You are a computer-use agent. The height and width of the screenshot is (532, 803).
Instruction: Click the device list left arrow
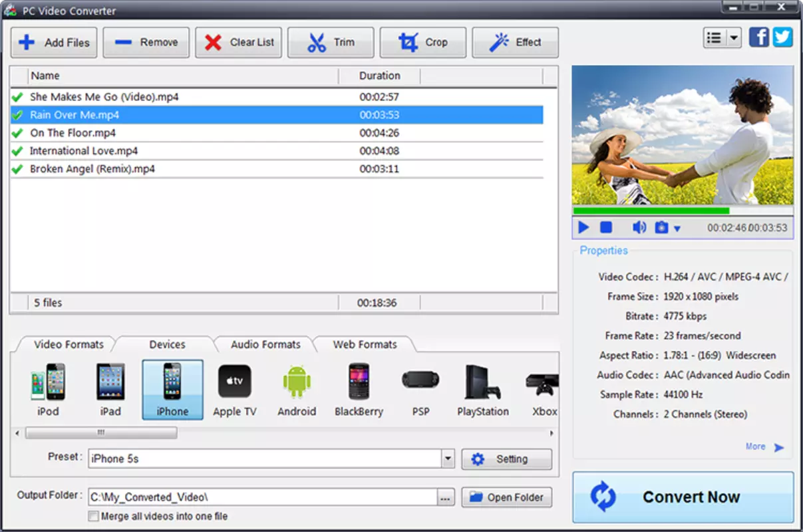[17, 433]
